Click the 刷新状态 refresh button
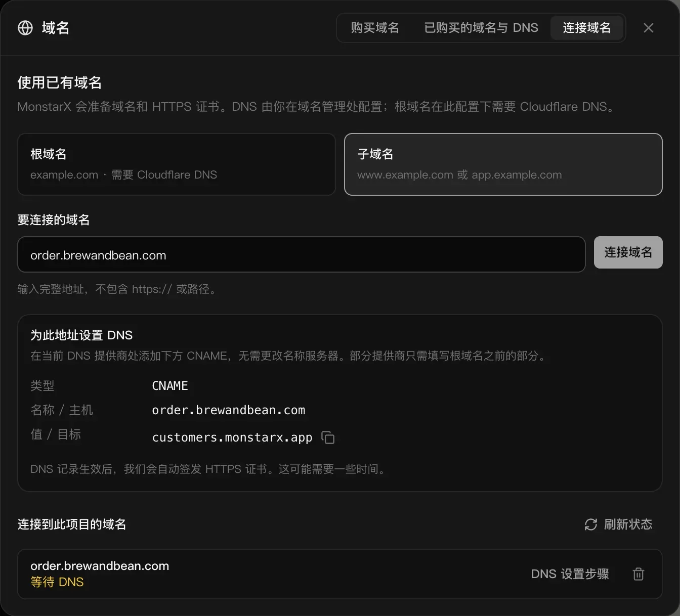 [x=618, y=524]
